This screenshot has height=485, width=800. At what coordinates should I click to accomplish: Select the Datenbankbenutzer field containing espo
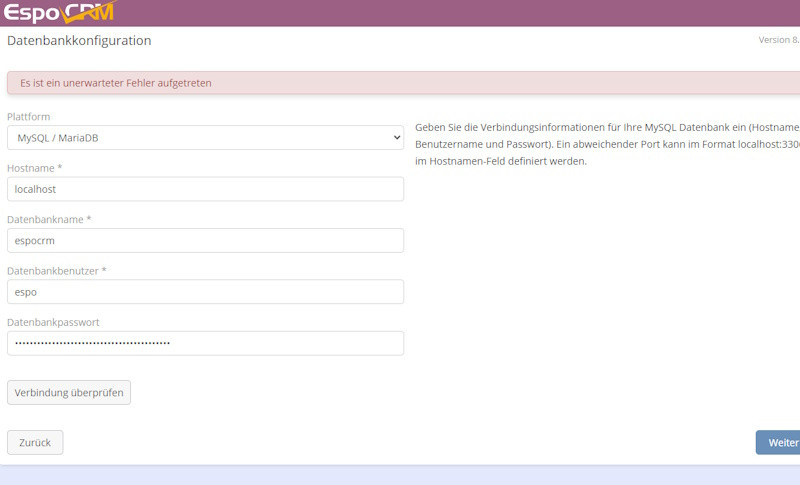(x=205, y=291)
